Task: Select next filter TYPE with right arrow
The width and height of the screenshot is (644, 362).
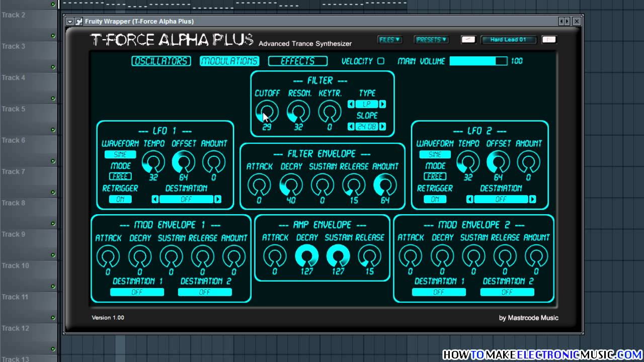Action: click(382, 104)
